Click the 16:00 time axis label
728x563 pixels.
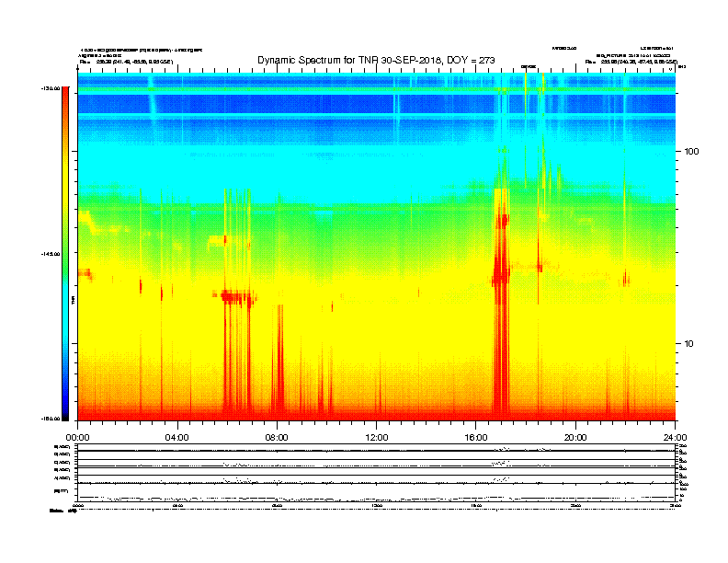point(476,437)
